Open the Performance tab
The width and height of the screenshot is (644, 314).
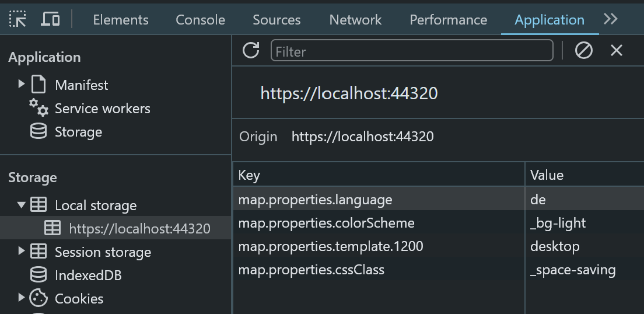(448, 20)
